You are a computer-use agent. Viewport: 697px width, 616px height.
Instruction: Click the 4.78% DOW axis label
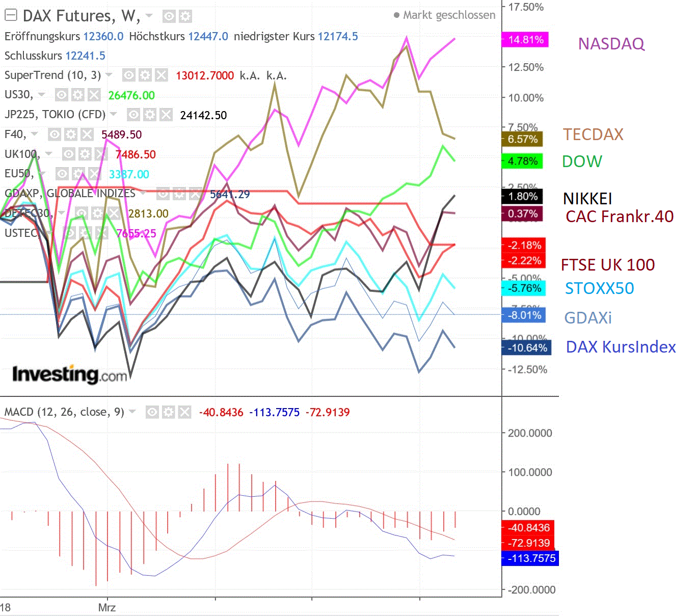tap(522, 162)
